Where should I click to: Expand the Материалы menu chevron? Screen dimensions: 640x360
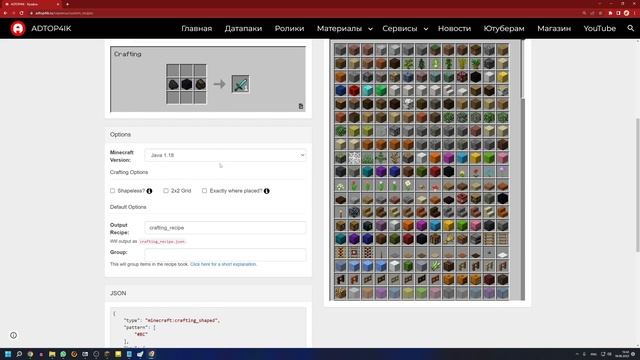click(370, 29)
